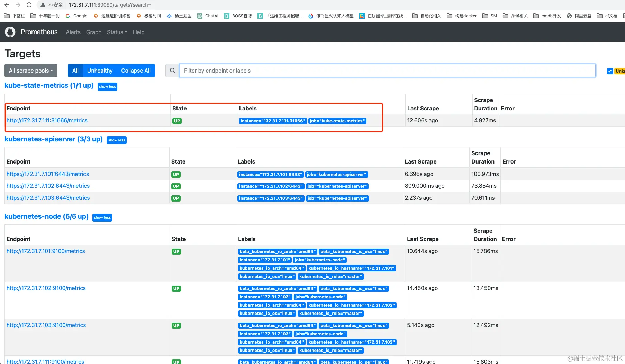Open the Help page
The width and height of the screenshot is (625, 364).
pyautogui.click(x=138, y=32)
